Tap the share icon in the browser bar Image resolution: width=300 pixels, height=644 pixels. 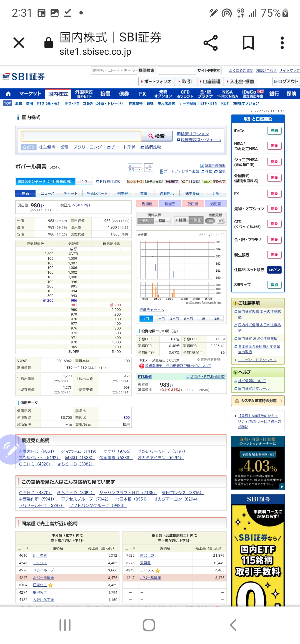pyautogui.click(x=211, y=43)
